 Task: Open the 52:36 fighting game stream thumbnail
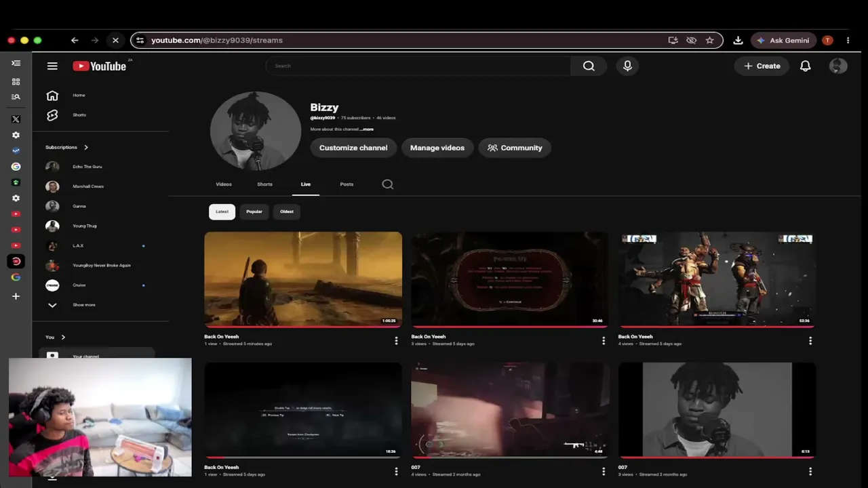[x=717, y=280]
